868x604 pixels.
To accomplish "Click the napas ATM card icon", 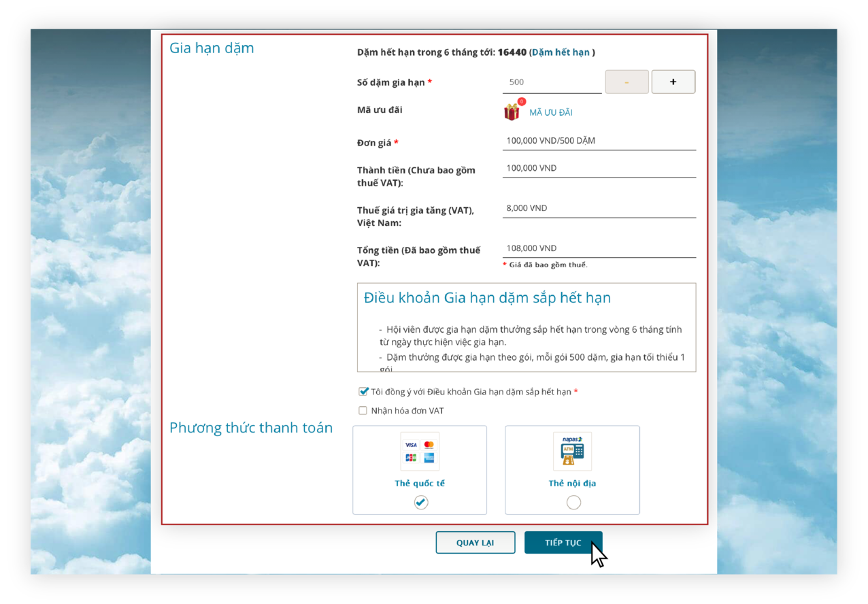I will tap(572, 451).
